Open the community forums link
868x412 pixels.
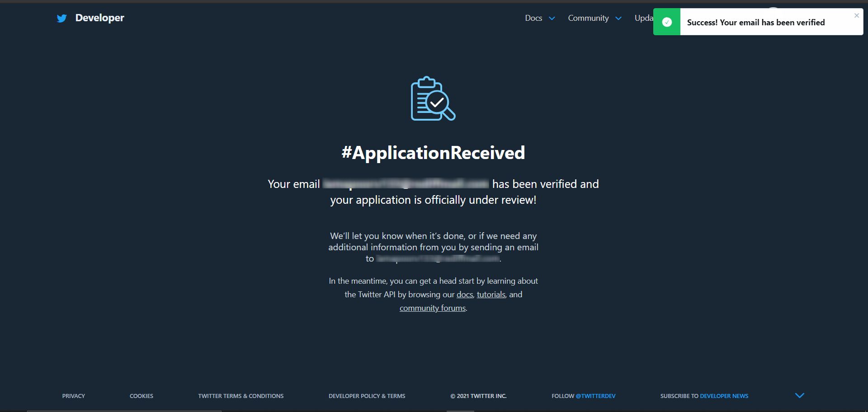click(433, 308)
